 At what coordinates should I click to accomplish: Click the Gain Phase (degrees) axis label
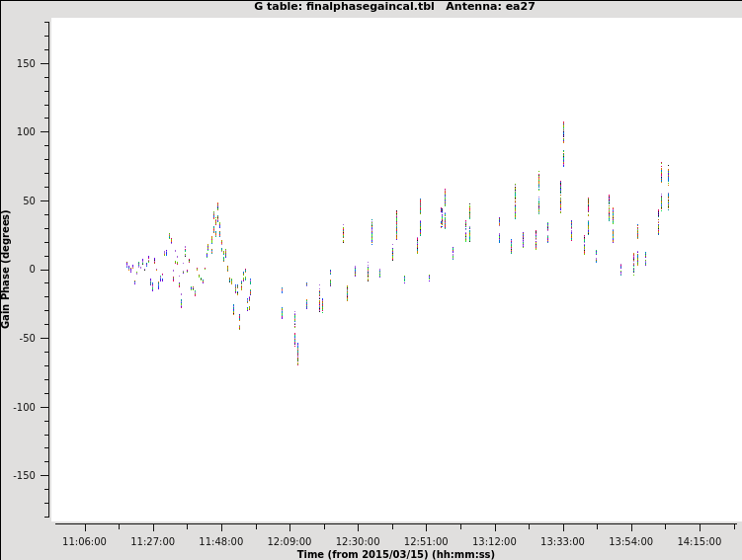pos(7,269)
